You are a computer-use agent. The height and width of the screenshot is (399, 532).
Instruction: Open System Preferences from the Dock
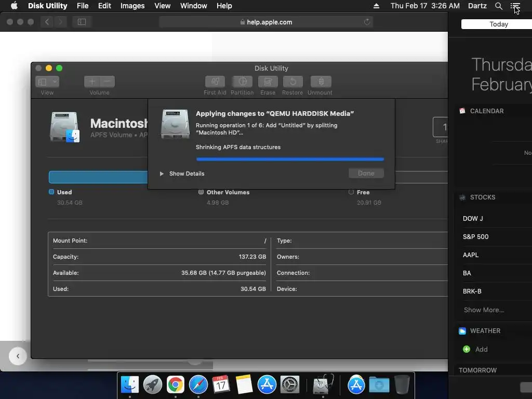tap(290, 385)
